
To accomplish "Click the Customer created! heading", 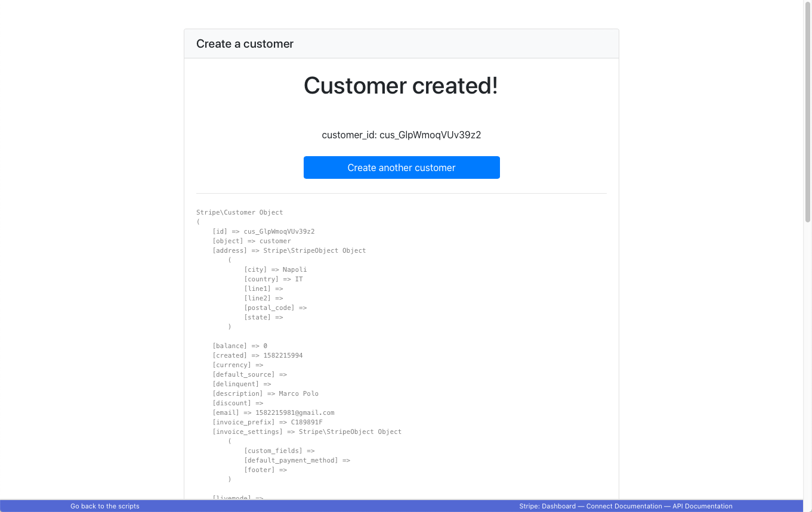I will coord(401,86).
